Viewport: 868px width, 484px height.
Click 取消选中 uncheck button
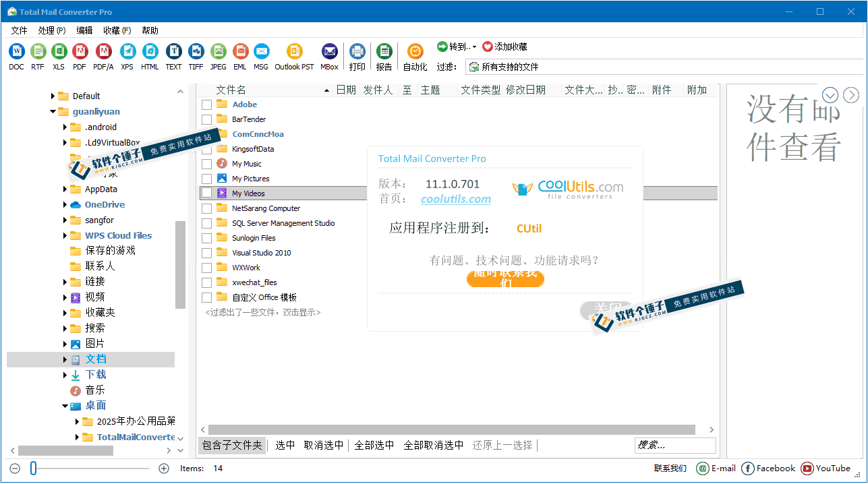point(324,445)
